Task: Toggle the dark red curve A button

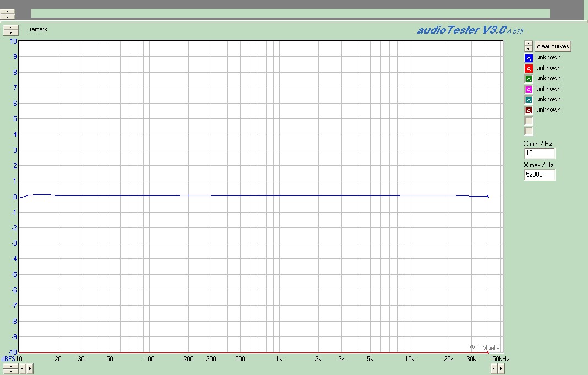Action: [529, 110]
